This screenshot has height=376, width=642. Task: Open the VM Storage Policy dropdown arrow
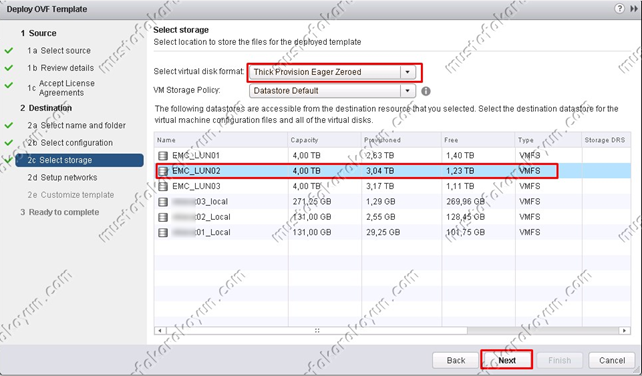click(407, 91)
